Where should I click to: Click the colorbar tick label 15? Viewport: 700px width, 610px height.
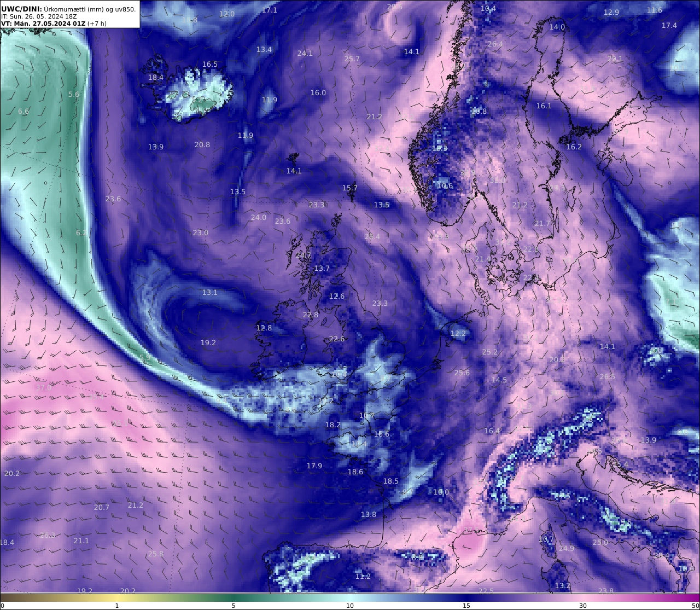[x=466, y=606]
